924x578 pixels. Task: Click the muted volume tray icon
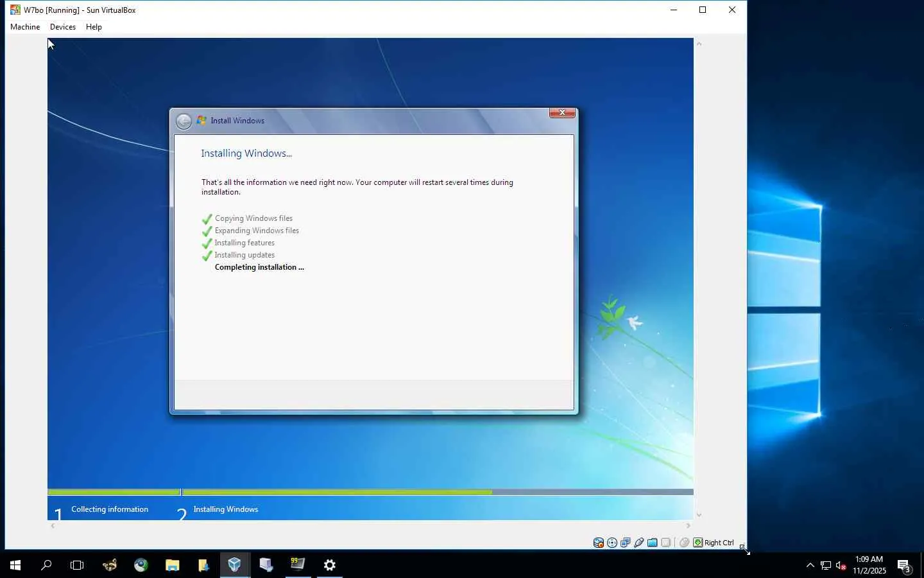841,565
